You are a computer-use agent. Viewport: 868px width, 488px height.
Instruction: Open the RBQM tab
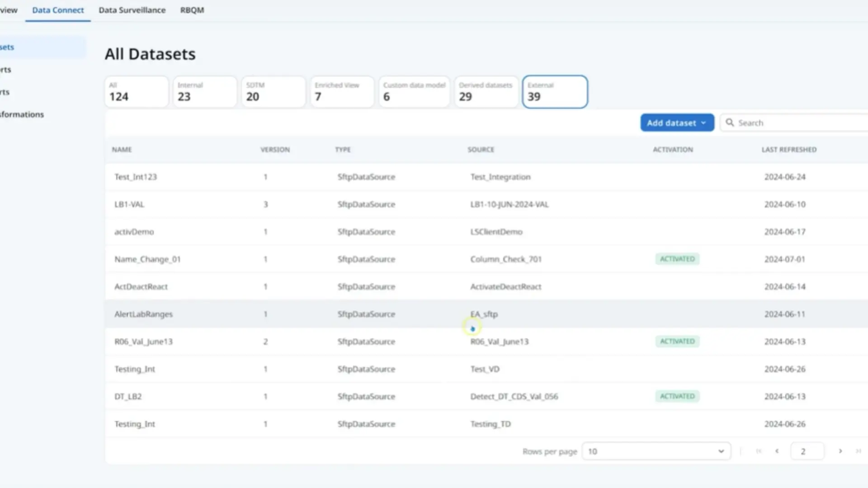tap(192, 10)
